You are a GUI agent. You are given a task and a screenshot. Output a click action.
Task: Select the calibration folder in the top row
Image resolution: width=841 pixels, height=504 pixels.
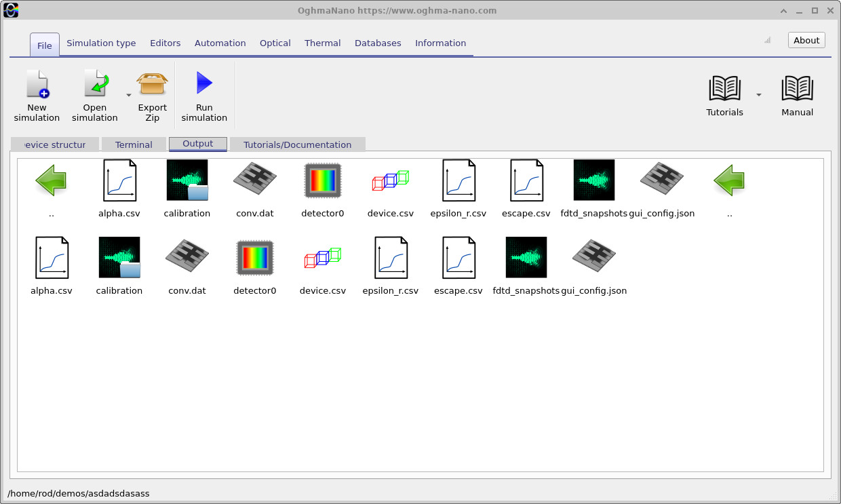(187, 189)
